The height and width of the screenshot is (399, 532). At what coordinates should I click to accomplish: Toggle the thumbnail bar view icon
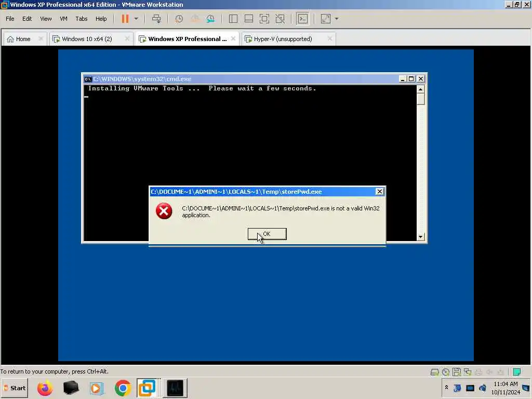(x=249, y=19)
